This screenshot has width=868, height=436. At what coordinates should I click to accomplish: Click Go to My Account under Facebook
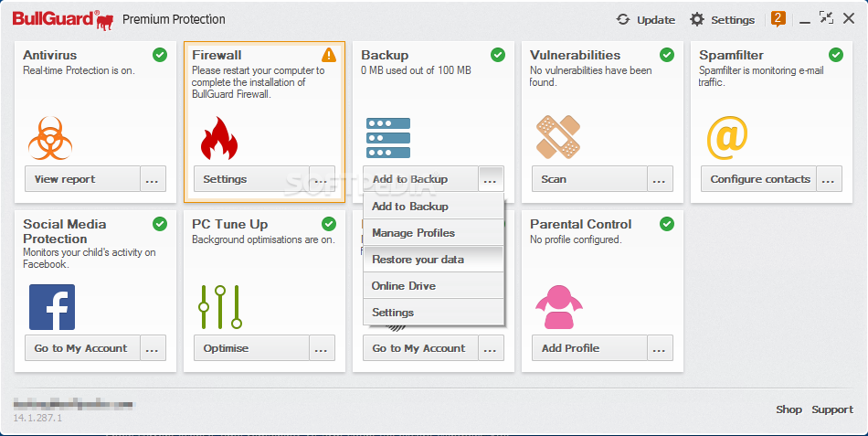[x=82, y=348]
